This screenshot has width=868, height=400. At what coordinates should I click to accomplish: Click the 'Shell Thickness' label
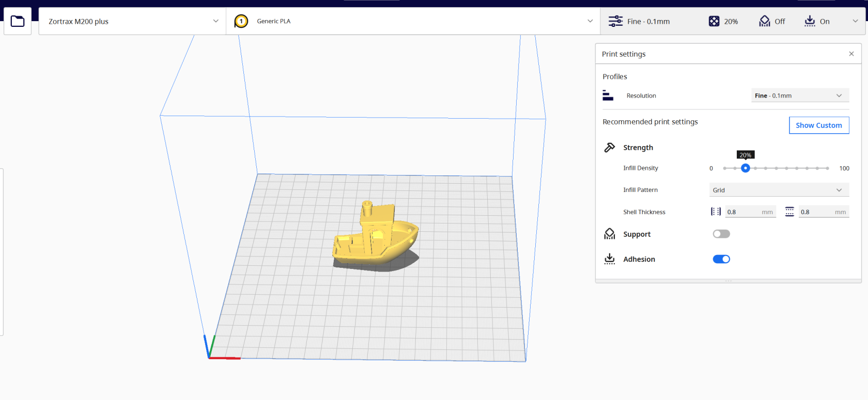(644, 212)
